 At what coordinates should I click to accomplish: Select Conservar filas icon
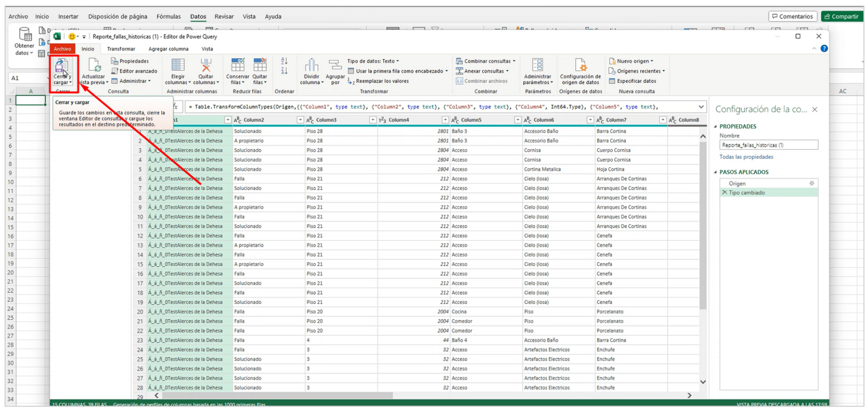point(238,65)
